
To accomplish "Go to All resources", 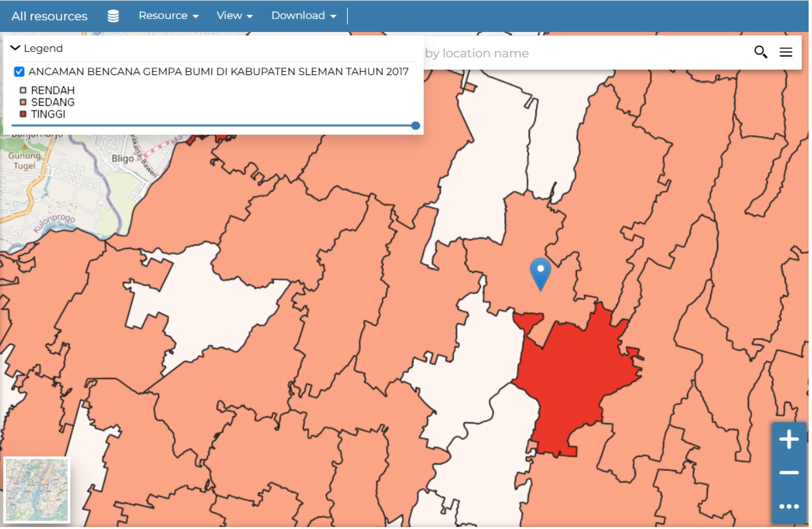I will (50, 16).
